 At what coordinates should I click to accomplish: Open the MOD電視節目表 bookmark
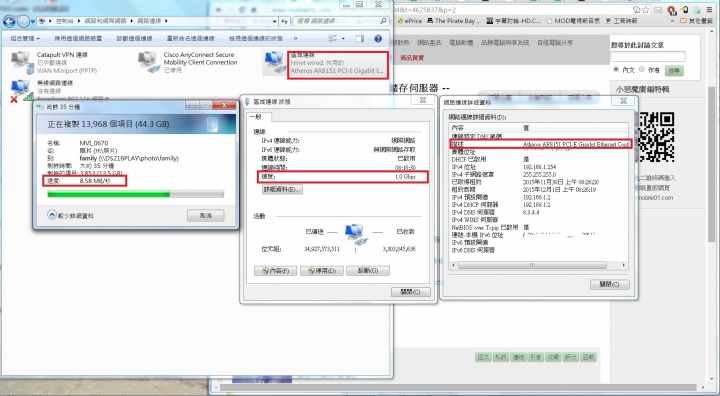point(573,21)
